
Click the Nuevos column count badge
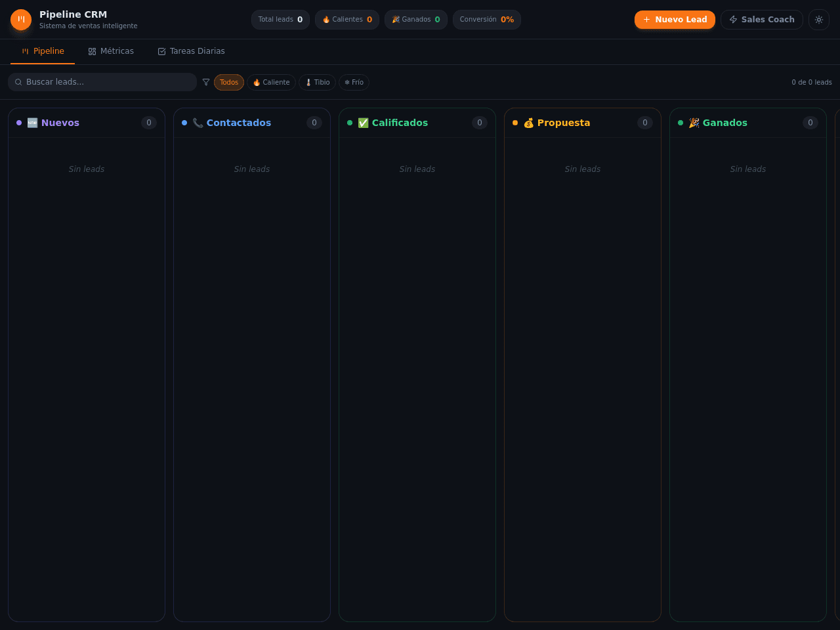point(149,123)
